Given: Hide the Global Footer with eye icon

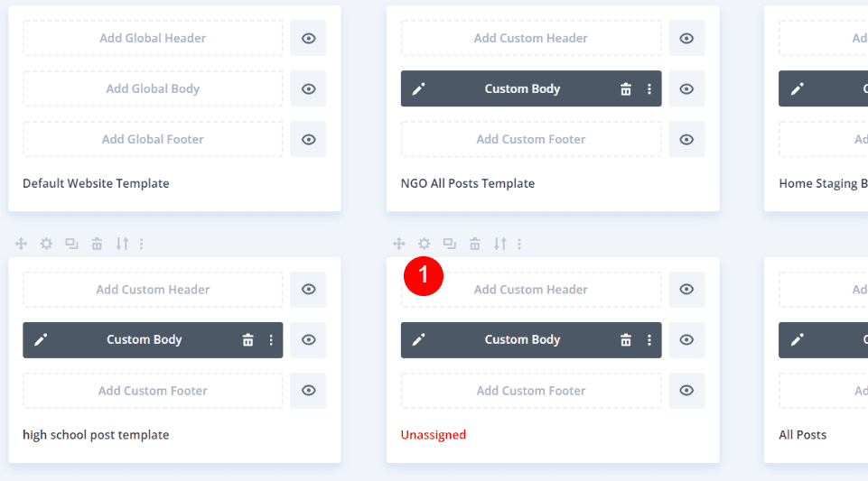Looking at the screenshot, I should (x=309, y=139).
